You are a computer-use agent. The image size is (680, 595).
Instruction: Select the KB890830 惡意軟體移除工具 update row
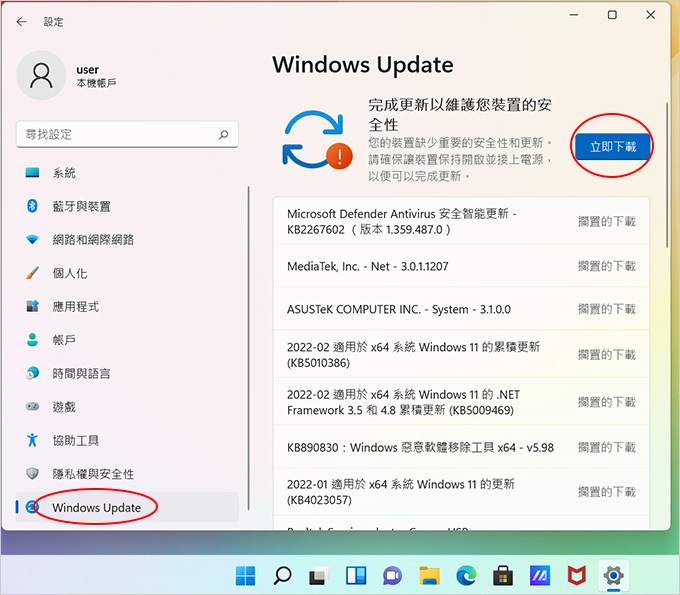[x=461, y=447]
